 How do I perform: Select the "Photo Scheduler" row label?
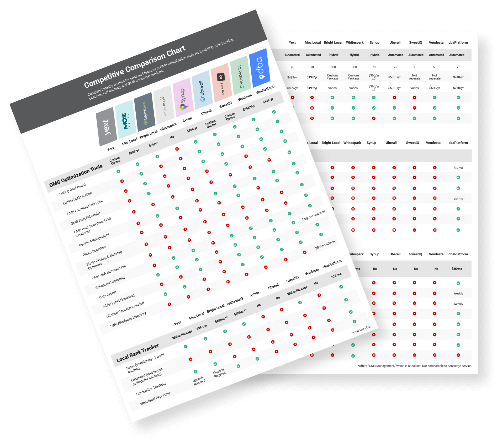pos(95,250)
